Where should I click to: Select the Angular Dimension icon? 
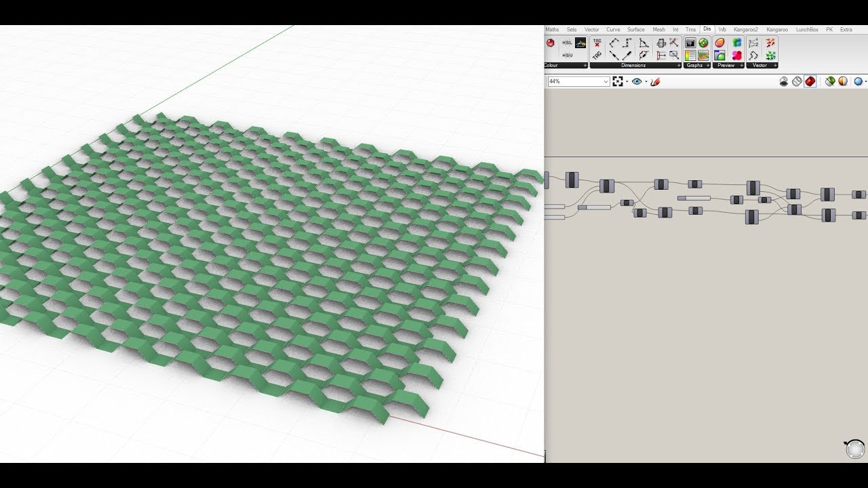click(x=644, y=43)
